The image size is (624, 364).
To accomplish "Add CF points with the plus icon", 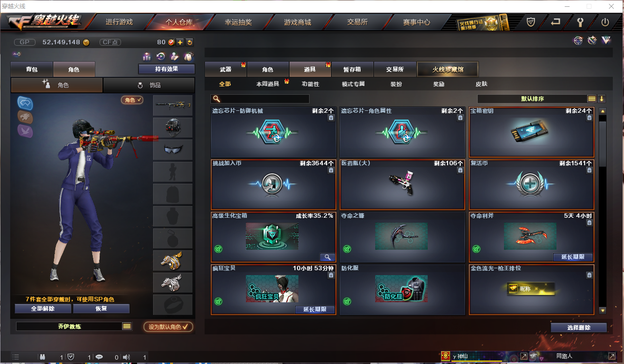I will (180, 42).
